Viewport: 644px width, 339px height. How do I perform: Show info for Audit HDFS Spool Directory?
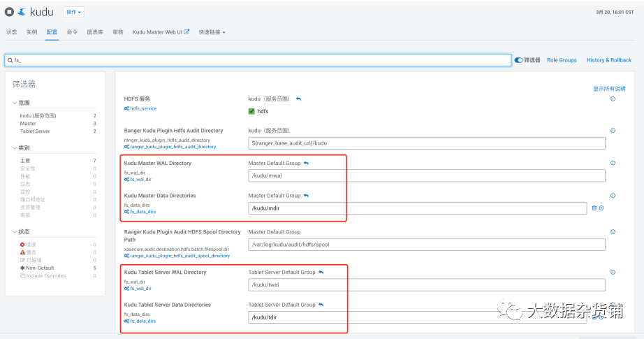tap(613, 232)
